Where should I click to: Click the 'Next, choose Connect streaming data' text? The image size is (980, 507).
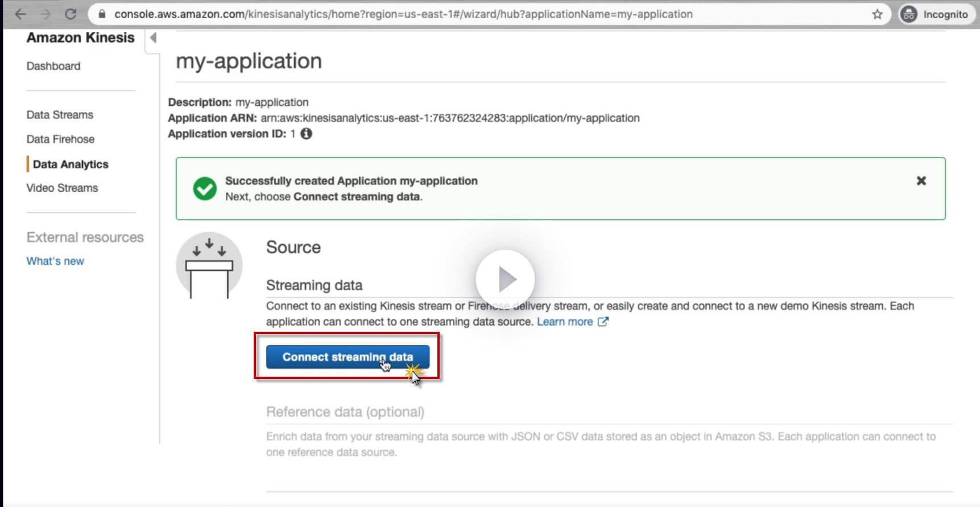tap(324, 197)
